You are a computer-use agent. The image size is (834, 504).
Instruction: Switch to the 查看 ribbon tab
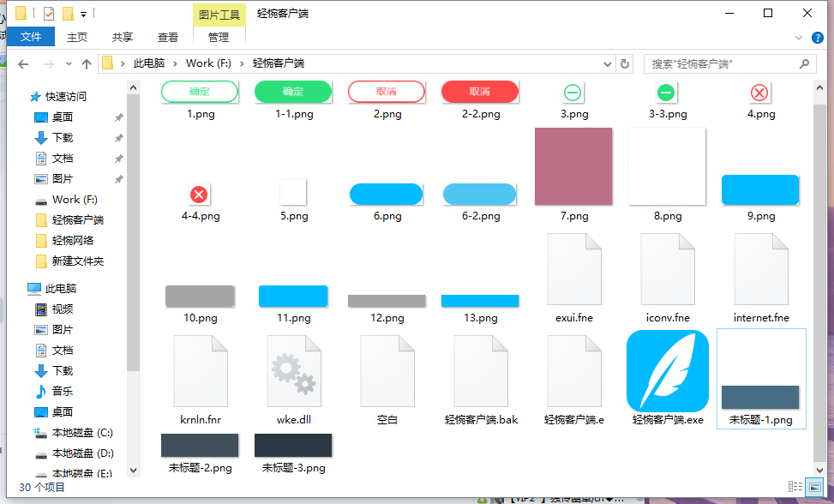[168, 37]
